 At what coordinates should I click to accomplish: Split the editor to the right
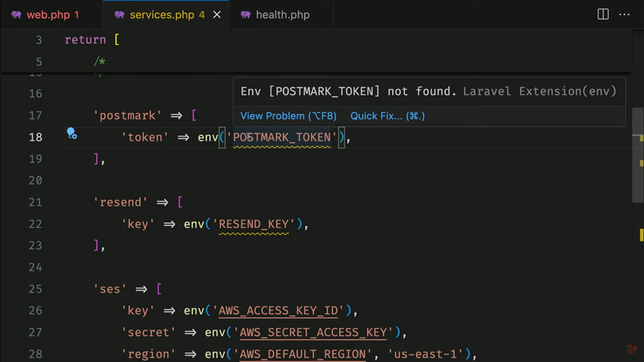point(602,14)
